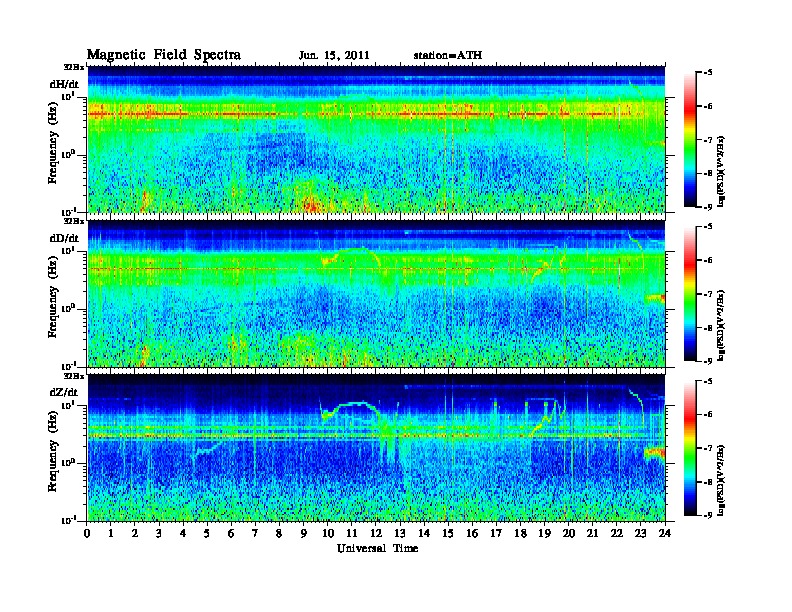Click the dZ/dt panel label

pos(64,392)
